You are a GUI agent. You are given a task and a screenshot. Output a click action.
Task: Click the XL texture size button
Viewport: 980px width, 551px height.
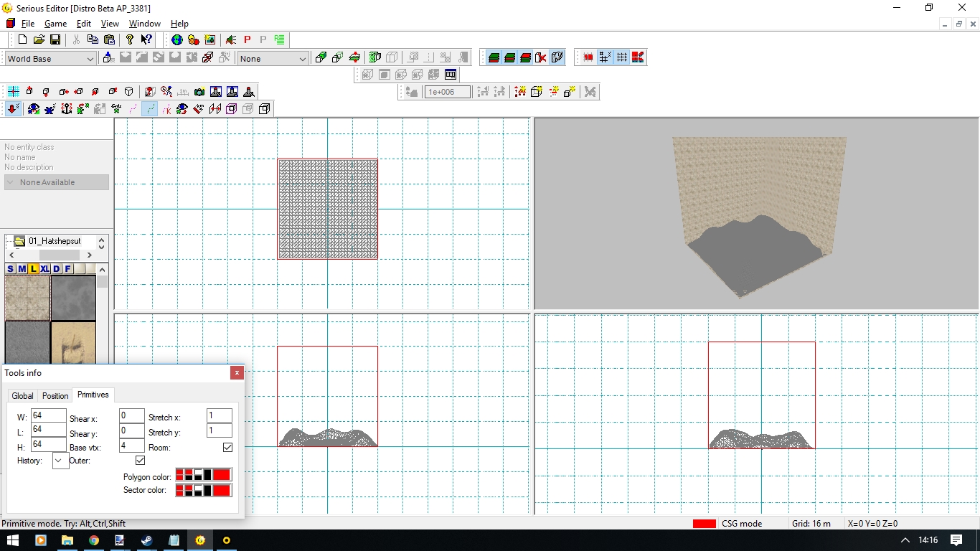44,269
